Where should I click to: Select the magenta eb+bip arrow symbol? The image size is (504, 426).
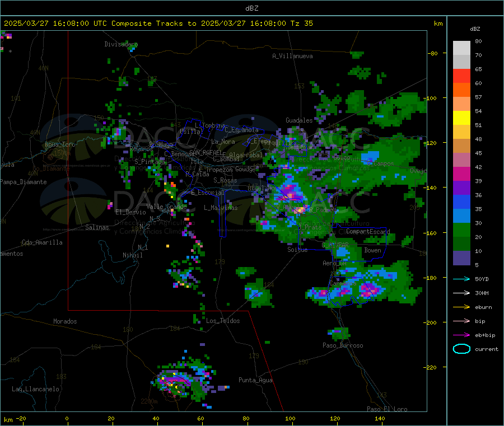point(461,335)
